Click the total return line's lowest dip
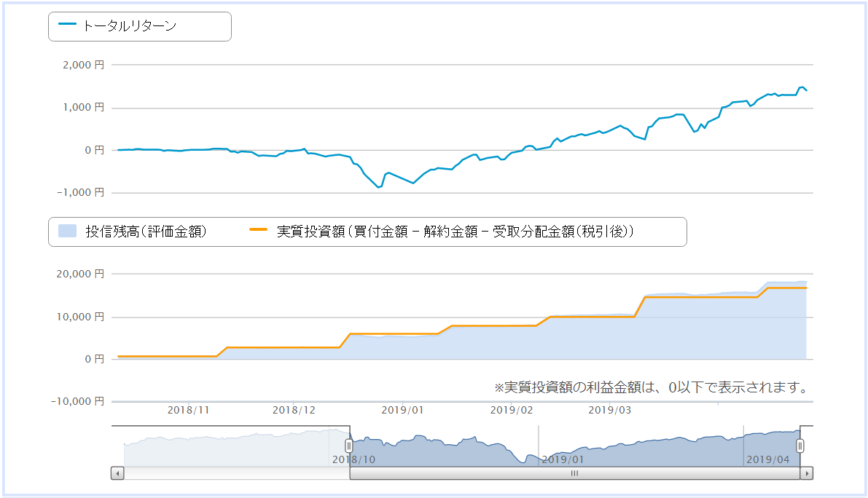Image resolution: width=868 pixels, height=498 pixels. pyautogui.click(x=379, y=187)
